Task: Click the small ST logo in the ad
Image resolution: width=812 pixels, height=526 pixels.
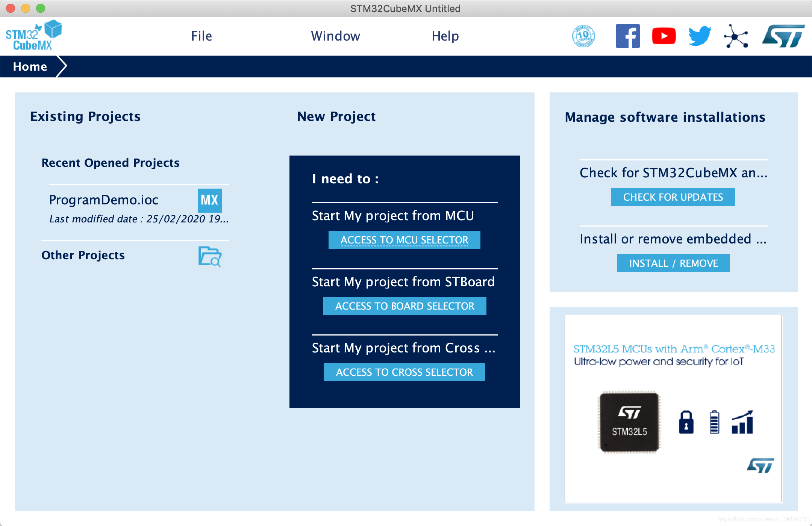Action: point(760,465)
